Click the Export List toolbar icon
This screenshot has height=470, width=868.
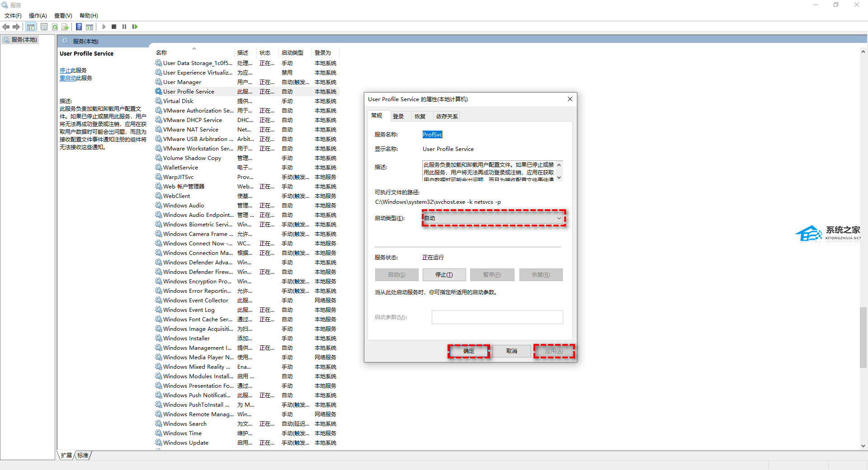(65, 27)
